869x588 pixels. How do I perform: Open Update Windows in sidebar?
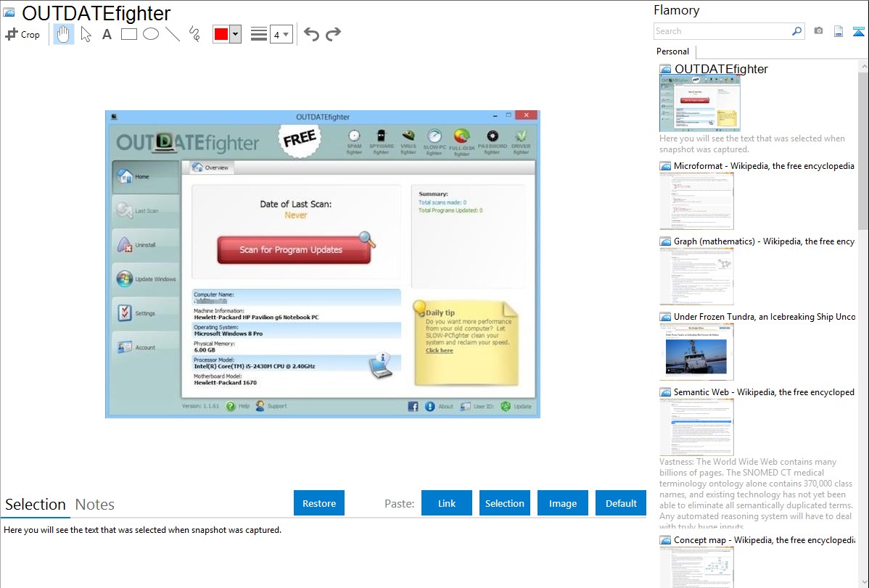[146, 279]
